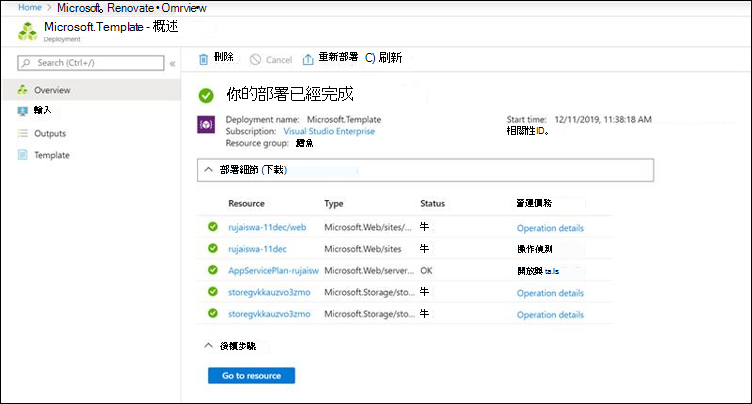Collapse the 部署細節 deployment details section
This screenshot has width=752, height=404.
pyautogui.click(x=208, y=170)
